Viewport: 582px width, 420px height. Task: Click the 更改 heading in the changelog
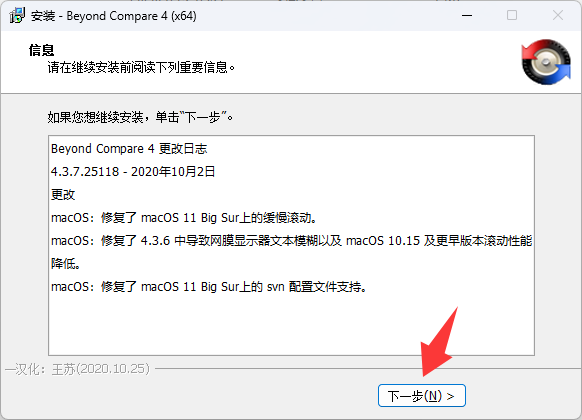[x=63, y=195]
